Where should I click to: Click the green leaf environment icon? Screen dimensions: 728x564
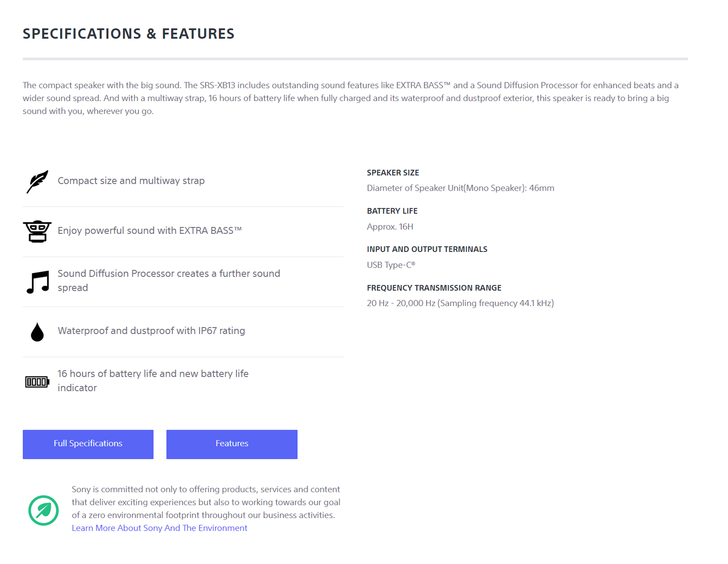43,510
